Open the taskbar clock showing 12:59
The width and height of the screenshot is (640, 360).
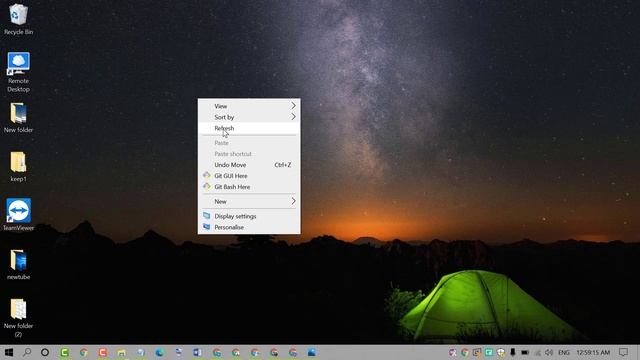[x=593, y=353]
